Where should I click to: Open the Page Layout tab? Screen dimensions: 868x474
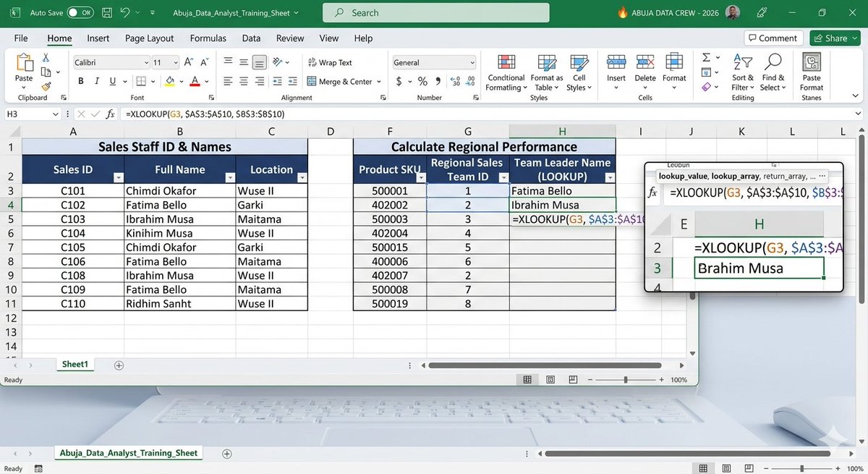click(149, 38)
